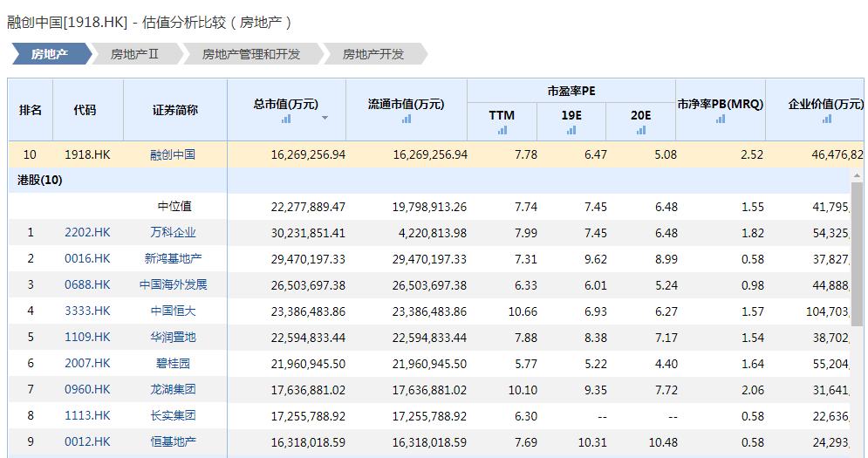Open chart icon under 企业价值(万元) header
The image size is (868, 458).
tap(826, 119)
